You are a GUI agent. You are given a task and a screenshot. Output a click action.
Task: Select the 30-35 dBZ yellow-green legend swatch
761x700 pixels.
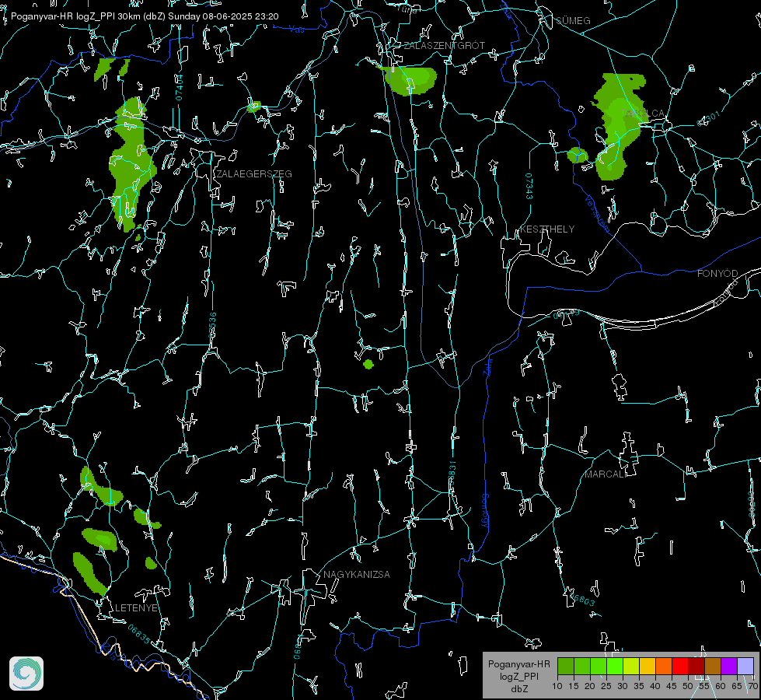[631, 666]
